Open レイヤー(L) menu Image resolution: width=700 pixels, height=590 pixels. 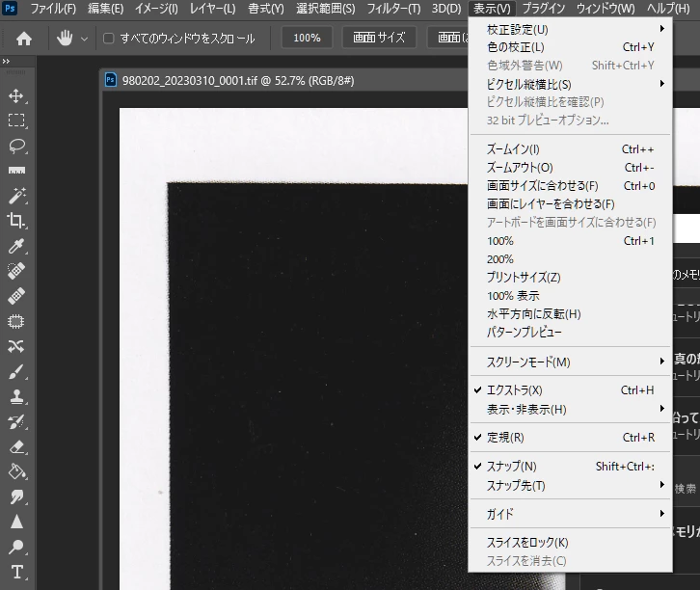[x=212, y=9]
